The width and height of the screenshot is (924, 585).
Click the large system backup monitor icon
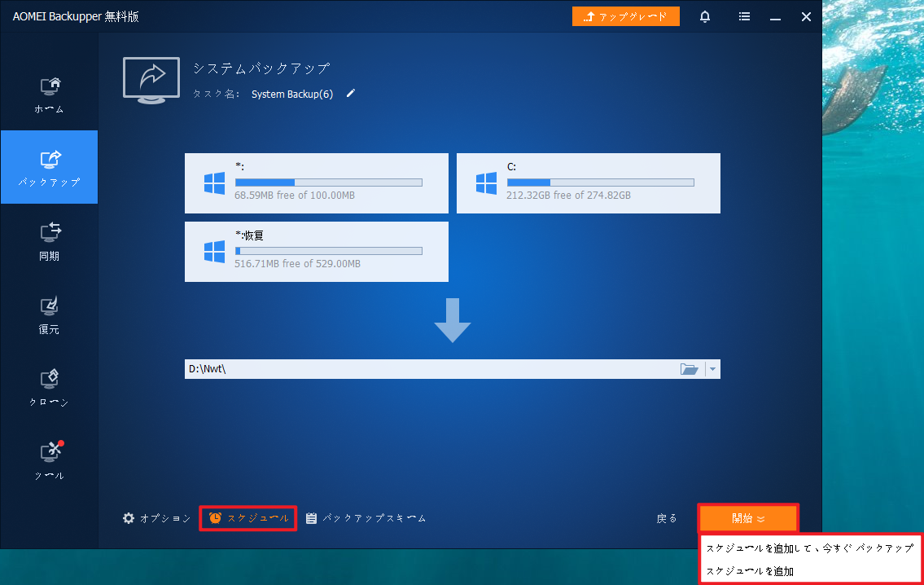[x=151, y=80]
